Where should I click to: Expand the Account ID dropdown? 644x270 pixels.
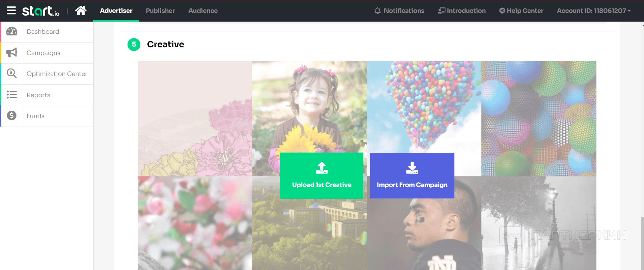(594, 11)
